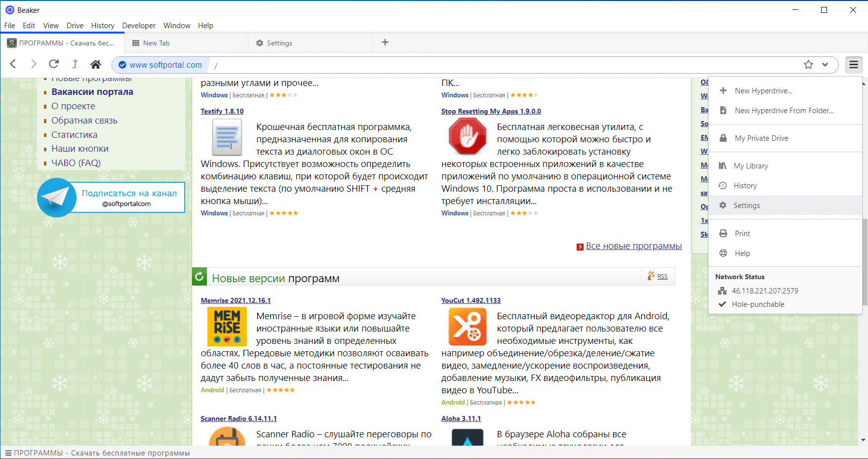Open My Private Drive from menu

click(761, 138)
